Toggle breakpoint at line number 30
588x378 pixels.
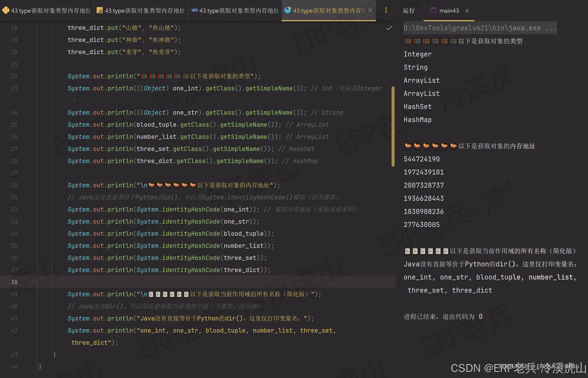(x=14, y=185)
